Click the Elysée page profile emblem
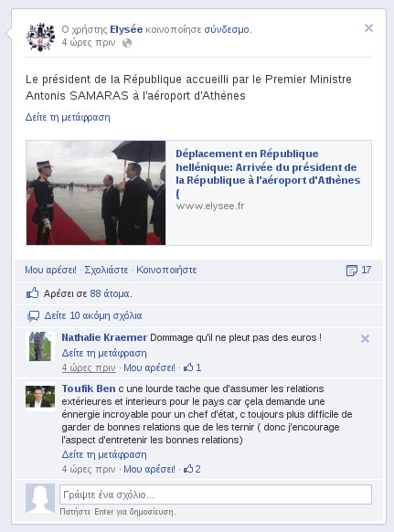The width and height of the screenshot is (394, 532). pyautogui.click(x=40, y=37)
